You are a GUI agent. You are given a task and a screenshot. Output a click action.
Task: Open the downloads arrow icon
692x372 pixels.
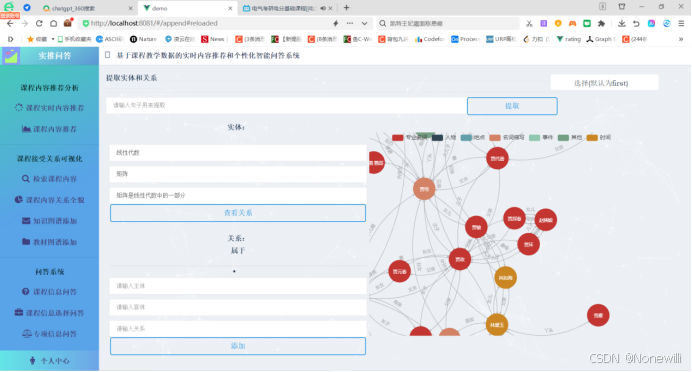tap(621, 23)
